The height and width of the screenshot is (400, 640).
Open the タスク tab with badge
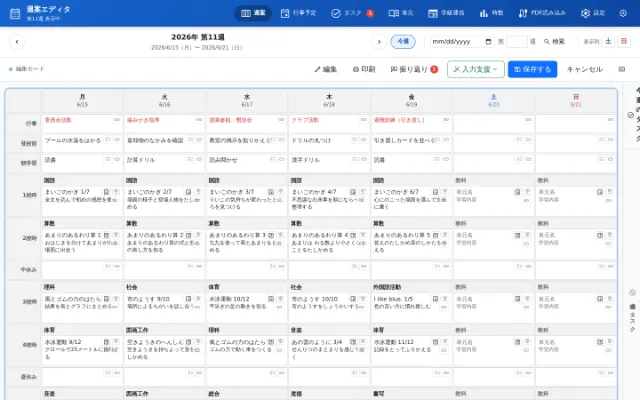coord(352,13)
